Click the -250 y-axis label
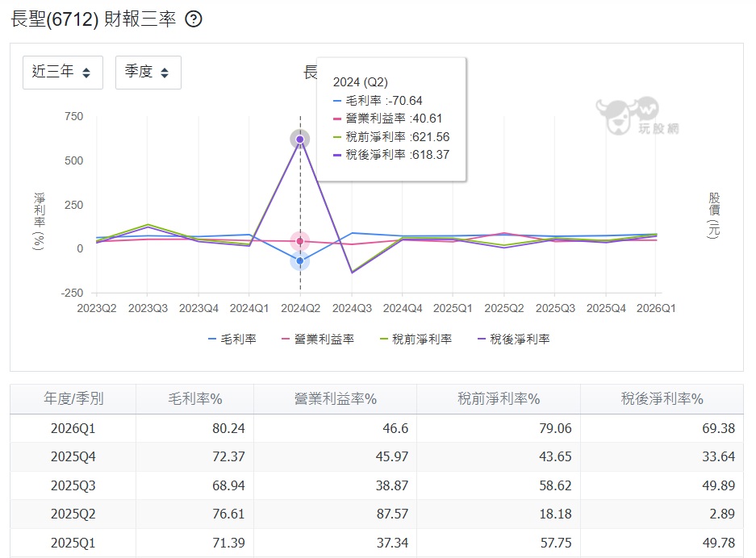 pyautogui.click(x=72, y=293)
